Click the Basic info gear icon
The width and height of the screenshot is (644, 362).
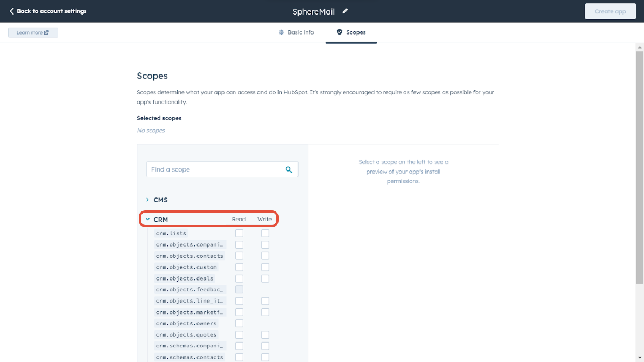[x=281, y=32]
